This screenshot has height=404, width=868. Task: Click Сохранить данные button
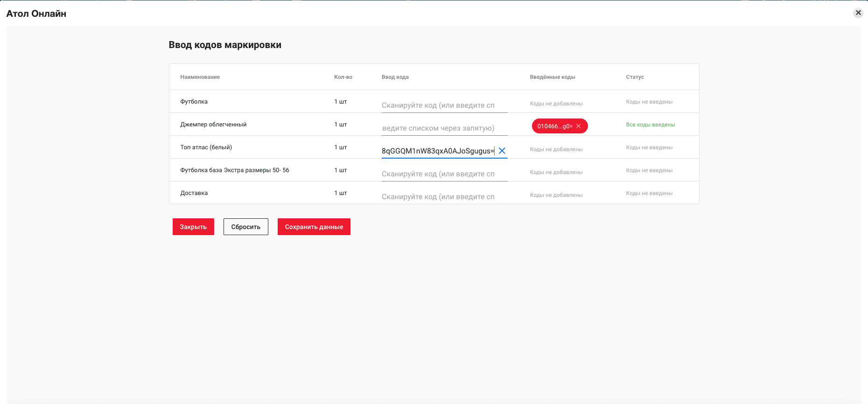[314, 227]
